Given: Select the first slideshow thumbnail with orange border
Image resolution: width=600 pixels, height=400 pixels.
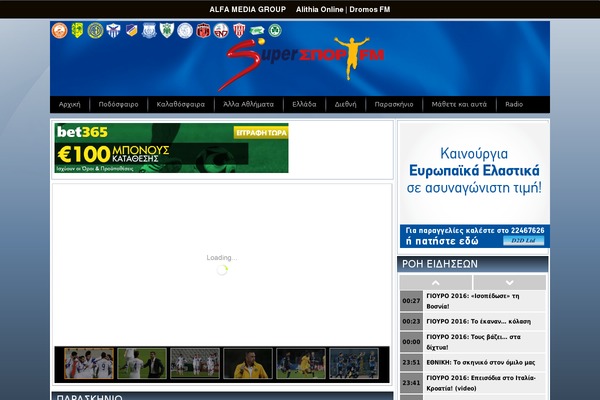Looking at the screenshot, I should [89, 364].
